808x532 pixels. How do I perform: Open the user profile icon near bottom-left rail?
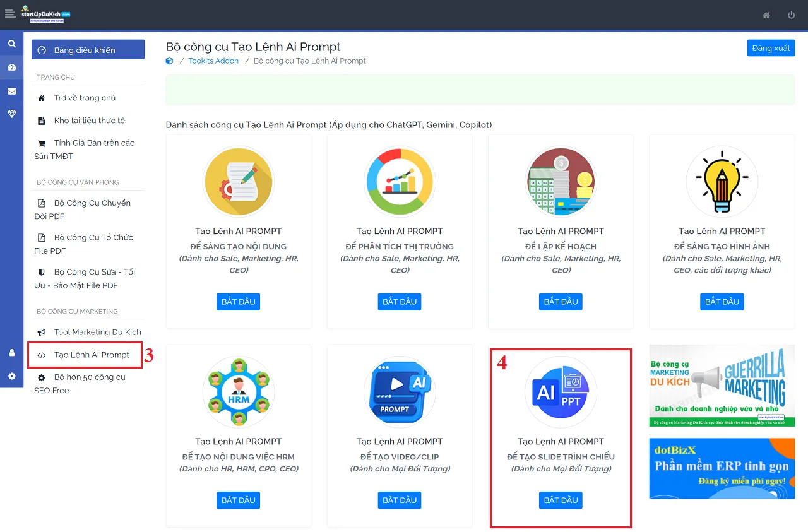pyautogui.click(x=11, y=354)
